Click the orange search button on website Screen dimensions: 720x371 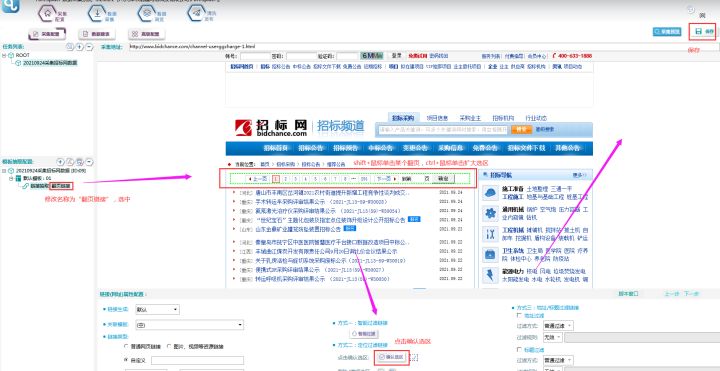(521, 129)
